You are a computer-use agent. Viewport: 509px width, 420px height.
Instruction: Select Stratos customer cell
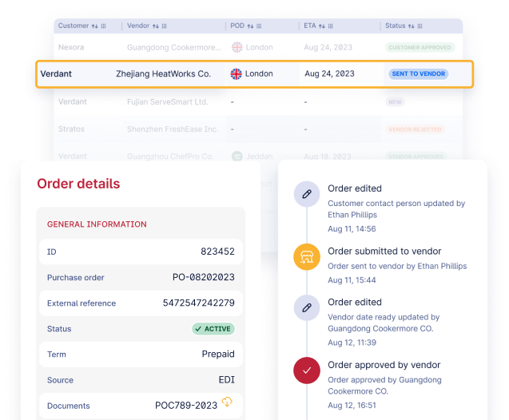pos(71,129)
